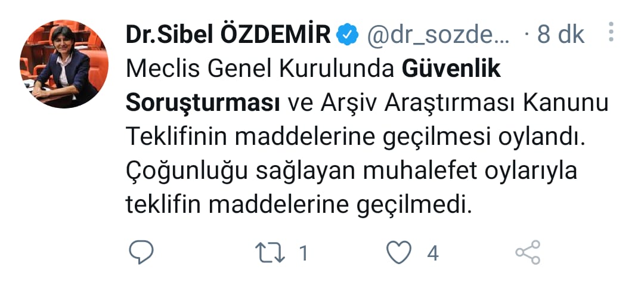Screen dimensions: 644x285
Task: Open Dr.Sibel ÖZDEMİR's profile photo
Action: (x=64, y=64)
